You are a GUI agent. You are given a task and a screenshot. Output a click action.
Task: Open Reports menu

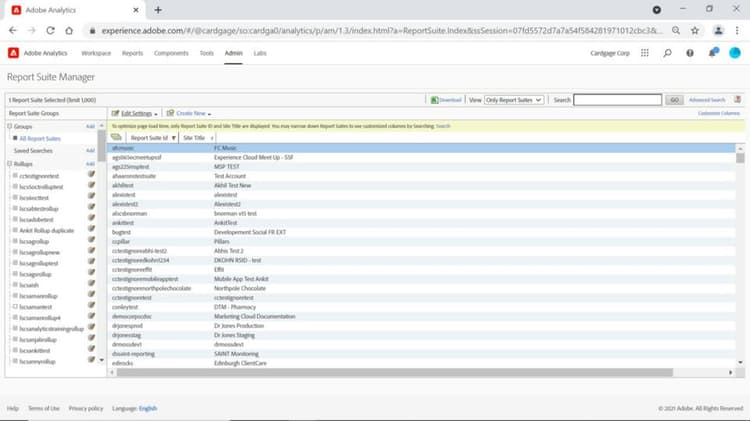[132, 53]
